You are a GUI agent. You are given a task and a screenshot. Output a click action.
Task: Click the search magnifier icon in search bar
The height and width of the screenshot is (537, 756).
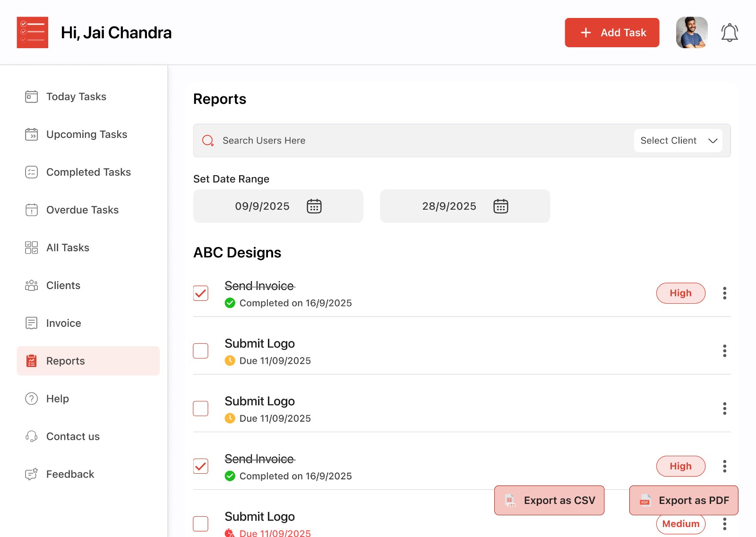pyautogui.click(x=208, y=140)
